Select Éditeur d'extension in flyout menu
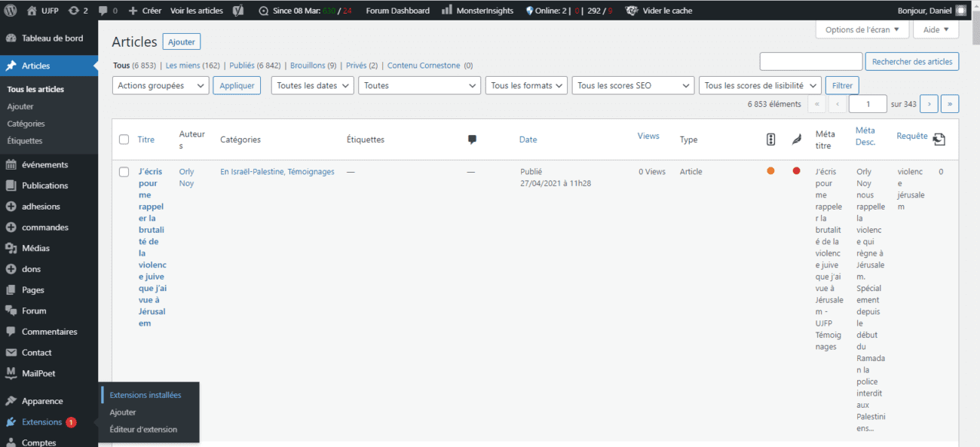Screen dimensions: 980x447 pyautogui.click(x=143, y=430)
